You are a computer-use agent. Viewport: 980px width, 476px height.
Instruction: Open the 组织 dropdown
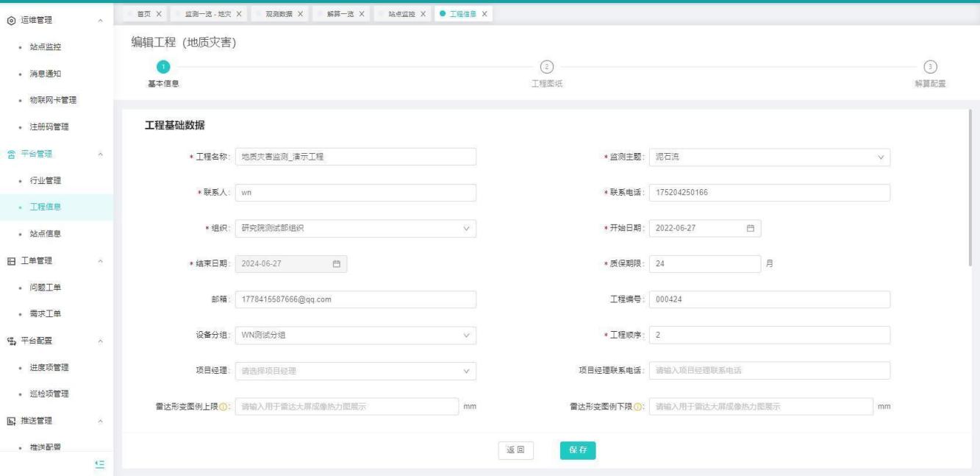(355, 228)
